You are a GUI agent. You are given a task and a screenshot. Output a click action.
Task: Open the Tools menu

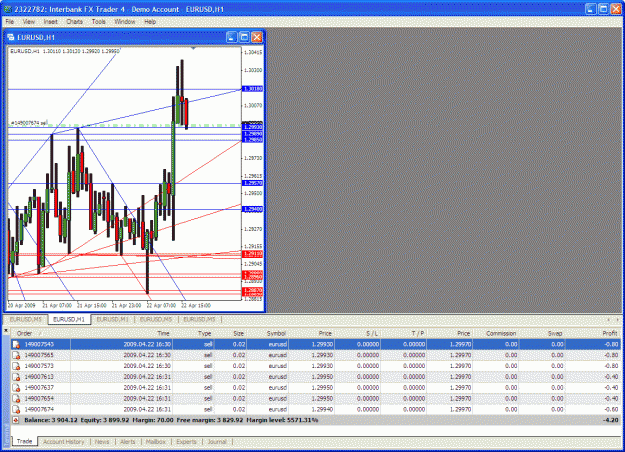click(x=98, y=22)
